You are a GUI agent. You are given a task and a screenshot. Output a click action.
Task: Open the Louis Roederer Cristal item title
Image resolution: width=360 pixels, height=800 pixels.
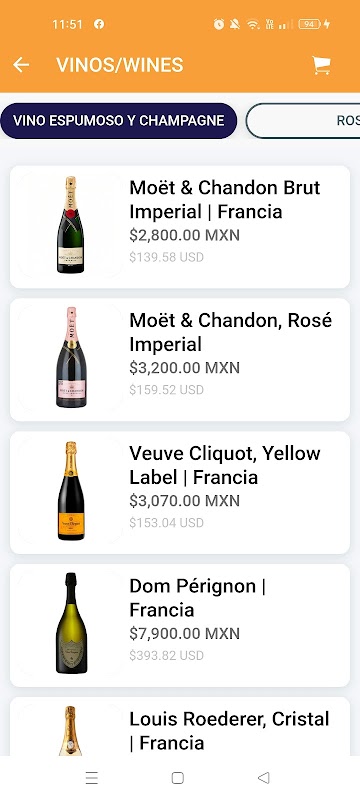click(229, 731)
